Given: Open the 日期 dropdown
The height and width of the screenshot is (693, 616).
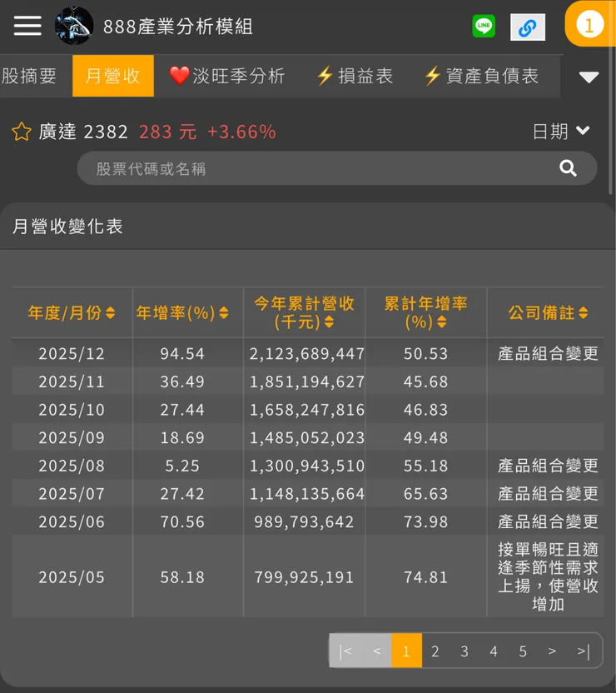Looking at the screenshot, I should (x=561, y=132).
